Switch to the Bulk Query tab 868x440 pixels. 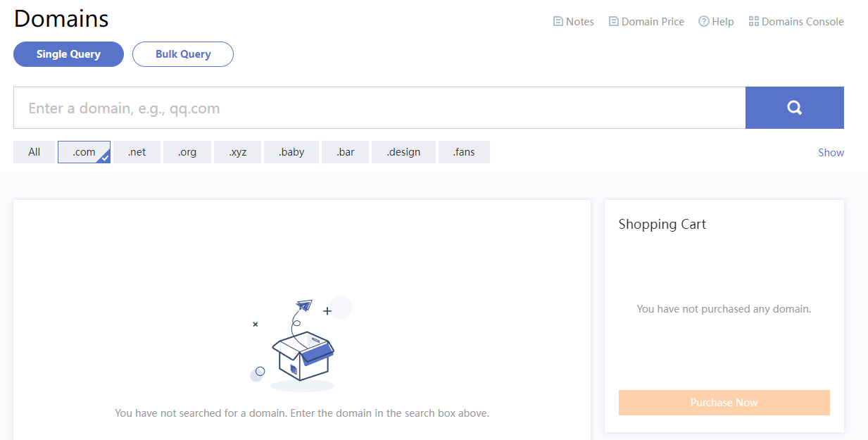coord(183,54)
